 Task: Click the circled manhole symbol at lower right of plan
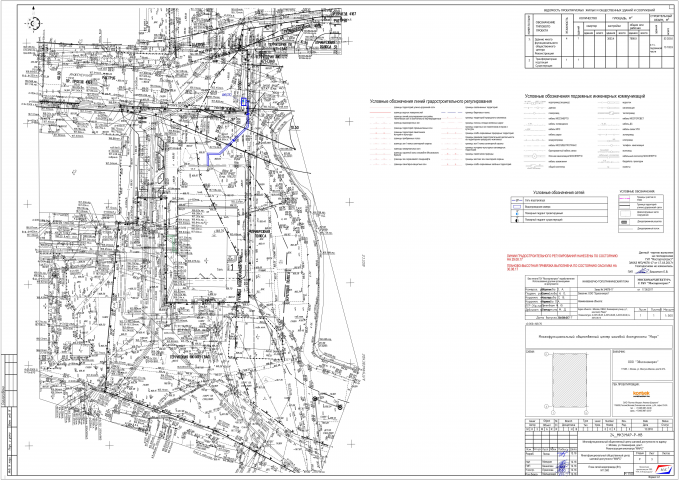pyautogui.click(x=340, y=407)
